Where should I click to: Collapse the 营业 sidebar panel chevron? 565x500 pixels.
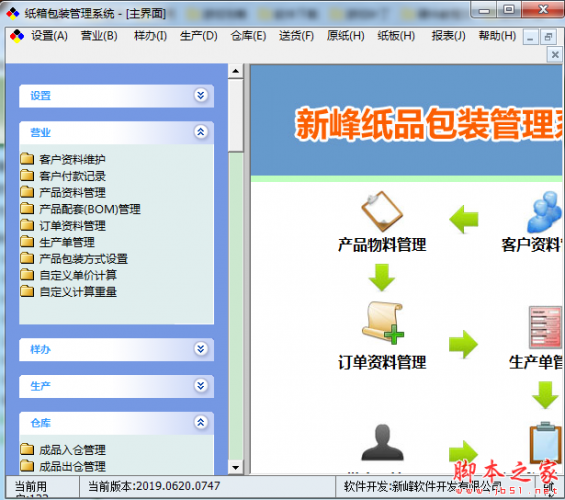201,132
